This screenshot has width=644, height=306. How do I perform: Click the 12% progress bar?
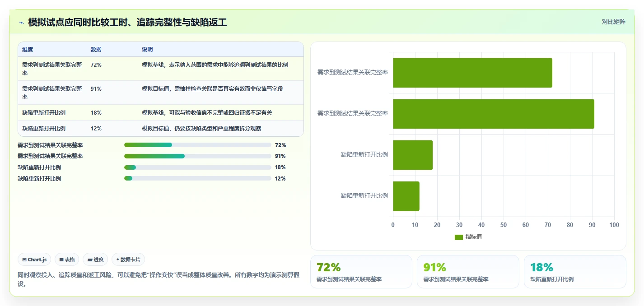point(197,178)
